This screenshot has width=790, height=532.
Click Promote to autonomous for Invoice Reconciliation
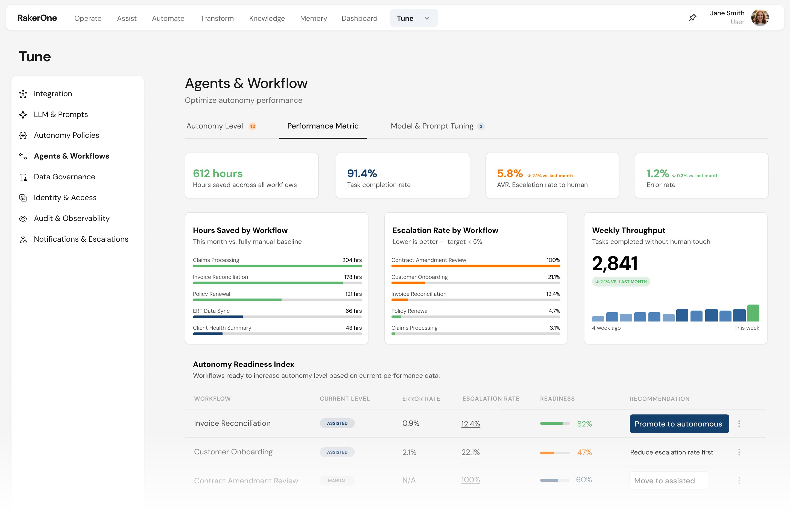coord(679,423)
